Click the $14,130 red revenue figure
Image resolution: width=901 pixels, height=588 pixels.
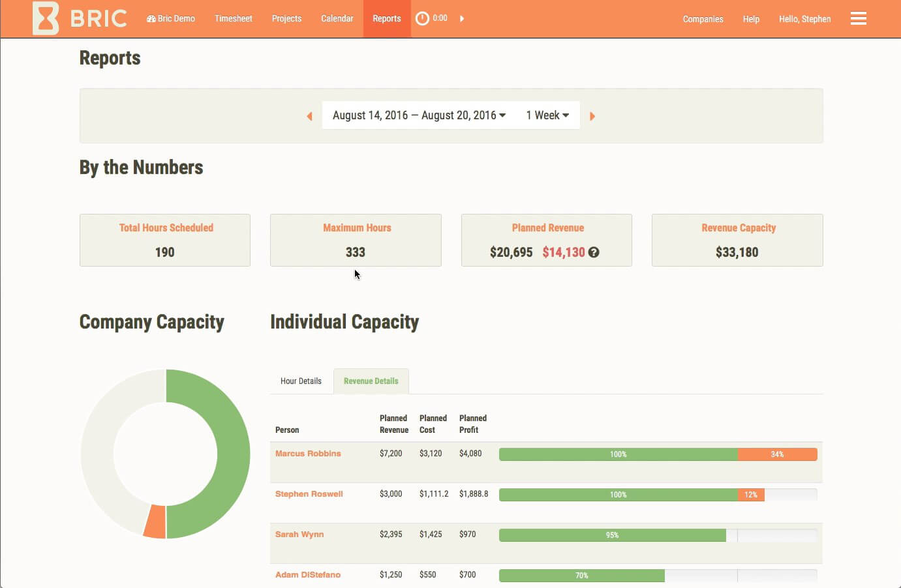point(564,252)
